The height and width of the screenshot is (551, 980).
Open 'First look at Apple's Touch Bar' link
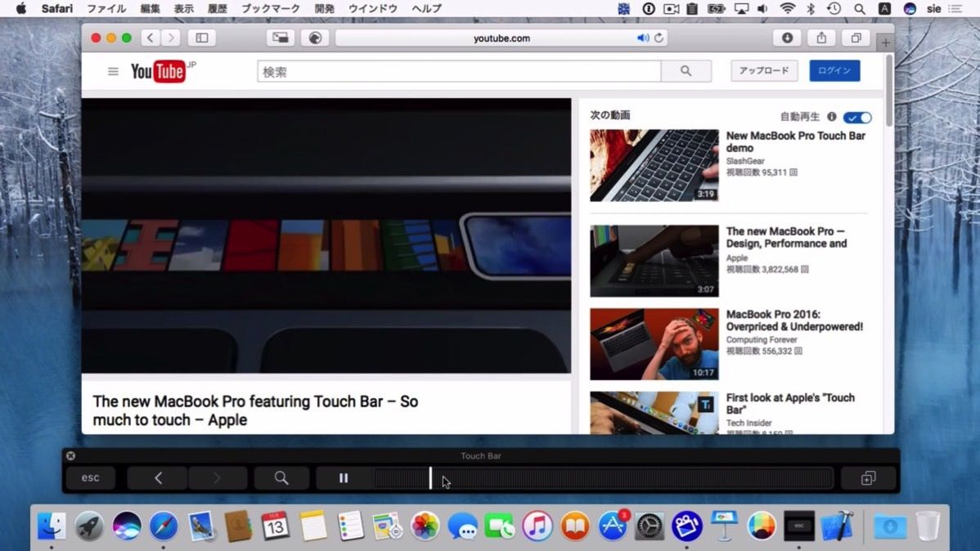(x=790, y=404)
